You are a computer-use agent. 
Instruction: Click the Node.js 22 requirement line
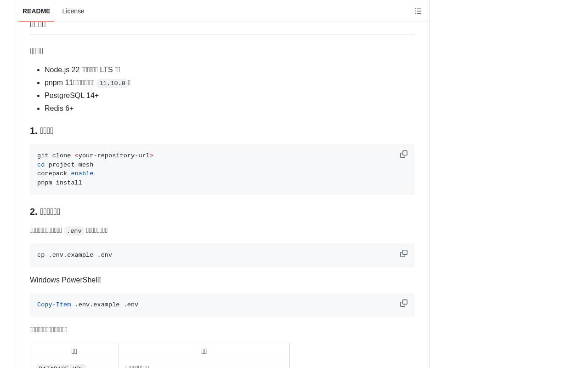[82, 70]
